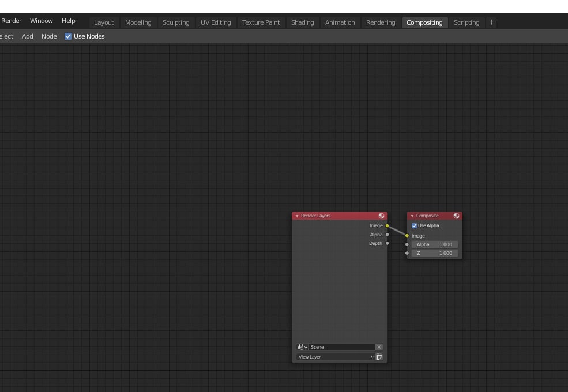The width and height of the screenshot is (568, 392).
Task: Switch to the UV Editing workspace tab
Action: click(216, 22)
